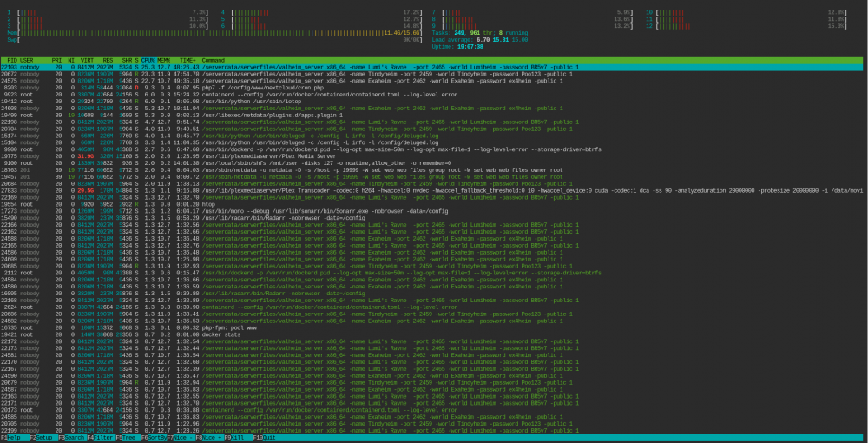868x443 pixels.
Task: Open the F2 Setup menu
Action: (43, 438)
